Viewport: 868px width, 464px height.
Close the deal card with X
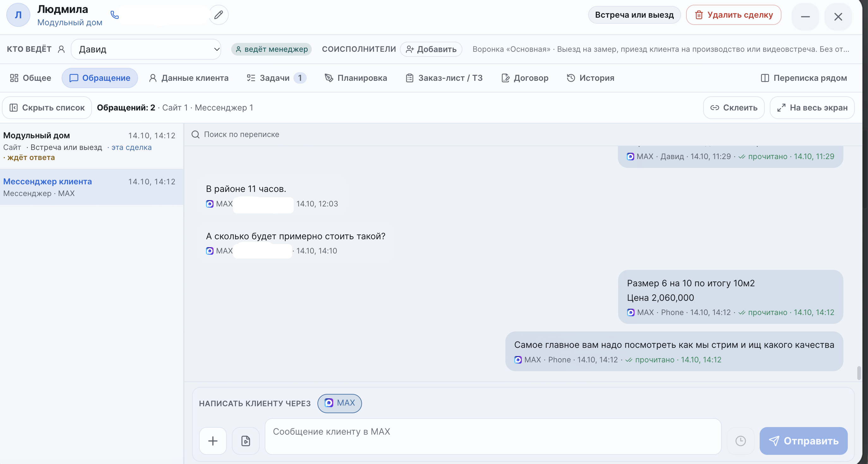(838, 16)
